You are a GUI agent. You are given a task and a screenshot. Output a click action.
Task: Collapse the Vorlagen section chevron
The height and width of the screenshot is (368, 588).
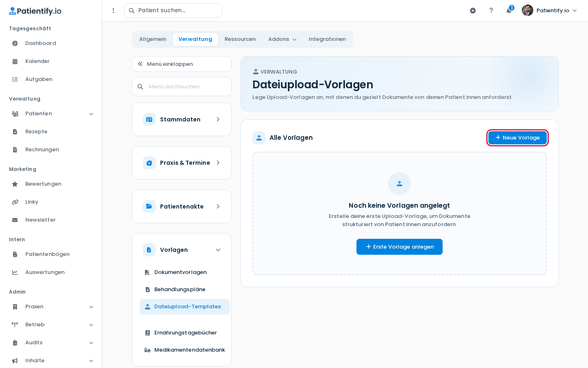click(x=218, y=250)
